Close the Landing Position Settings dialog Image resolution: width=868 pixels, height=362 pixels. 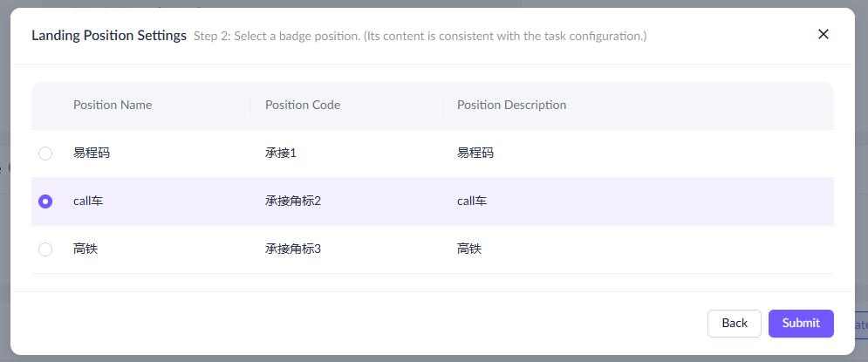tap(823, 35)
